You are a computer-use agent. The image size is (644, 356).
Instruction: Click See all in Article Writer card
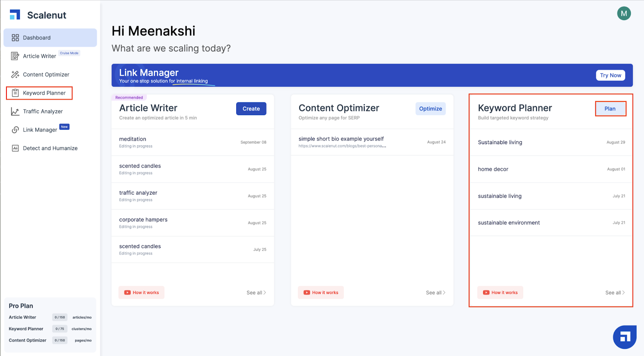[256, 293]
